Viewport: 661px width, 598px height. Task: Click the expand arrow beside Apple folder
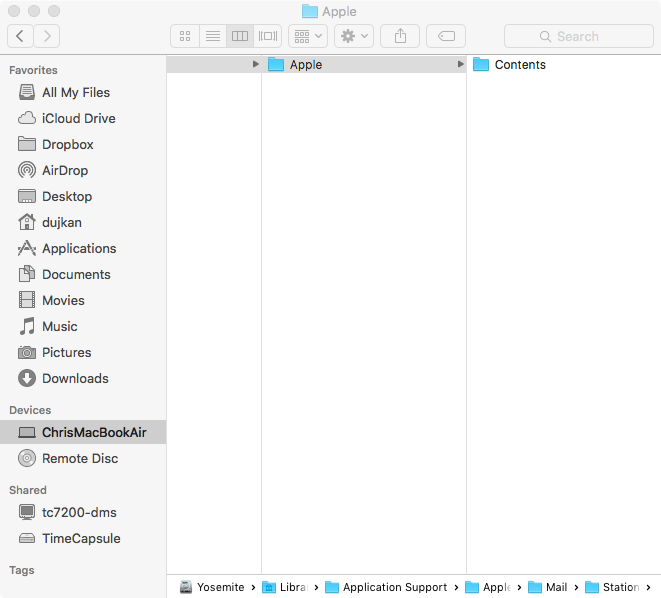point(460,64)
